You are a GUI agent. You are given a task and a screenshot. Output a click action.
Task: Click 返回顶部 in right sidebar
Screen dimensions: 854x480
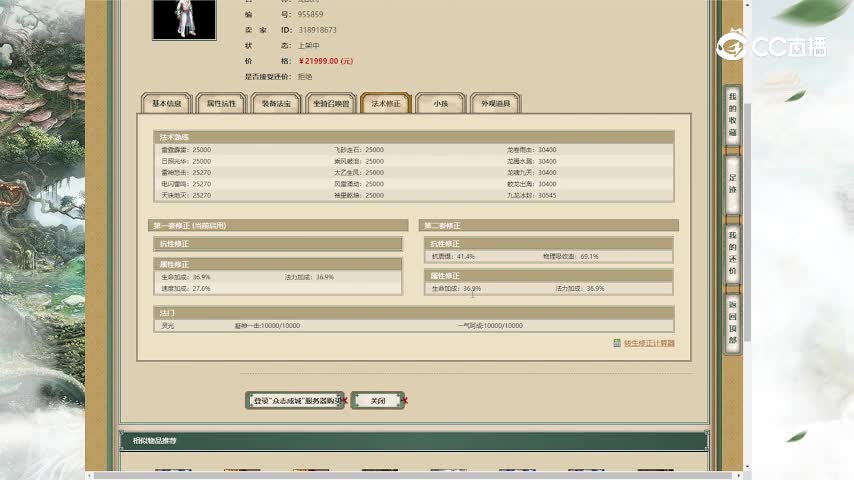coord(732,322)
